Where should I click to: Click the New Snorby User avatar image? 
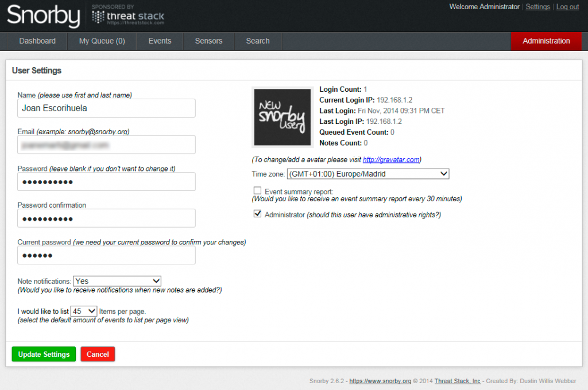point(283,117)
